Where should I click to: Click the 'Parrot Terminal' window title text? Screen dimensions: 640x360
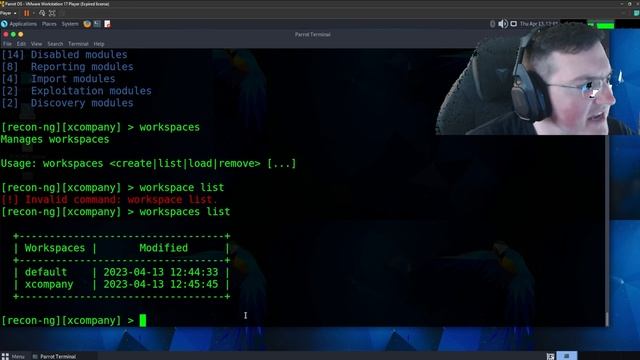pos(313,35)
